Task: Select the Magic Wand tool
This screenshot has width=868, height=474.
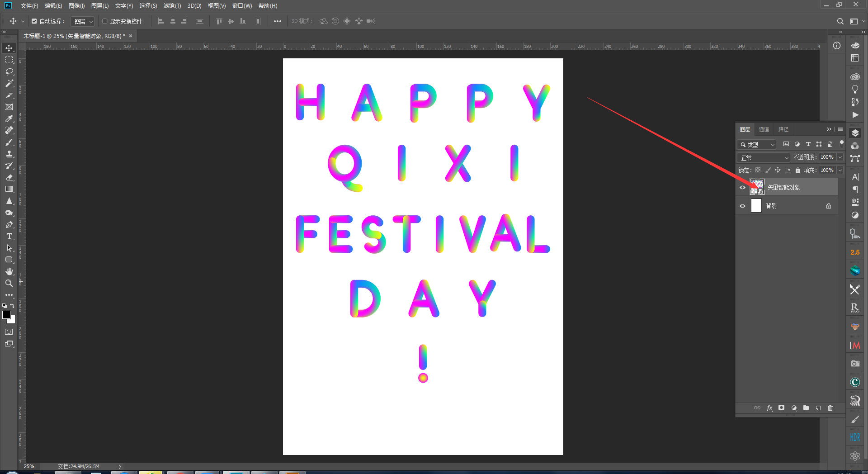Action: (x=9, y=83)
